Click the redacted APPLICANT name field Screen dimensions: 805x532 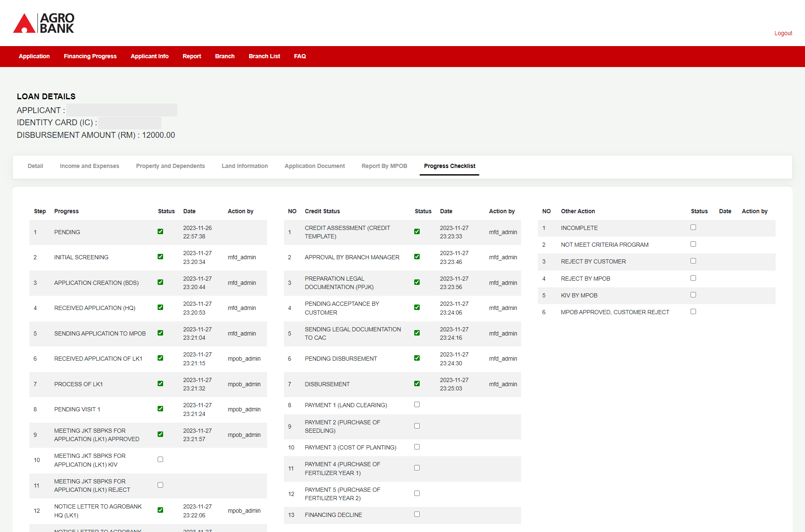coord(122,110)
